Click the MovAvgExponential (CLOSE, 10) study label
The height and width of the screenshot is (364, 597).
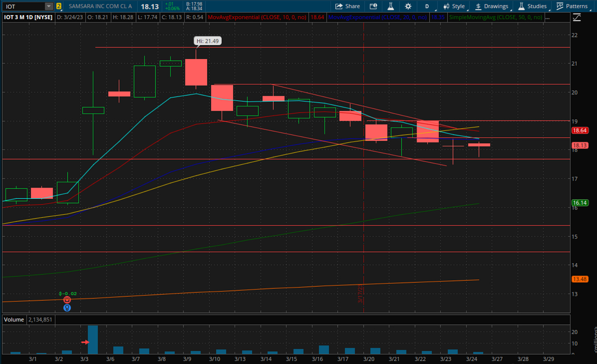pos(257,17)
